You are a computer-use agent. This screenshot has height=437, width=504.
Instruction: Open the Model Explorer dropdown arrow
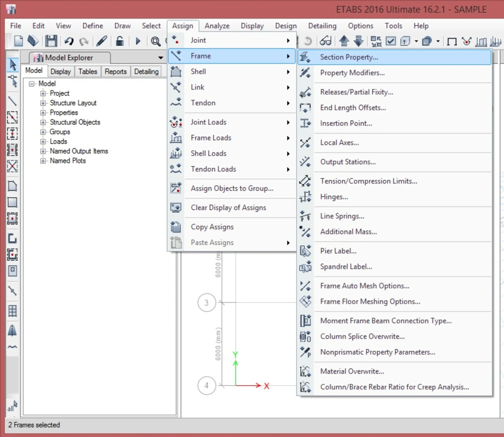160,58
